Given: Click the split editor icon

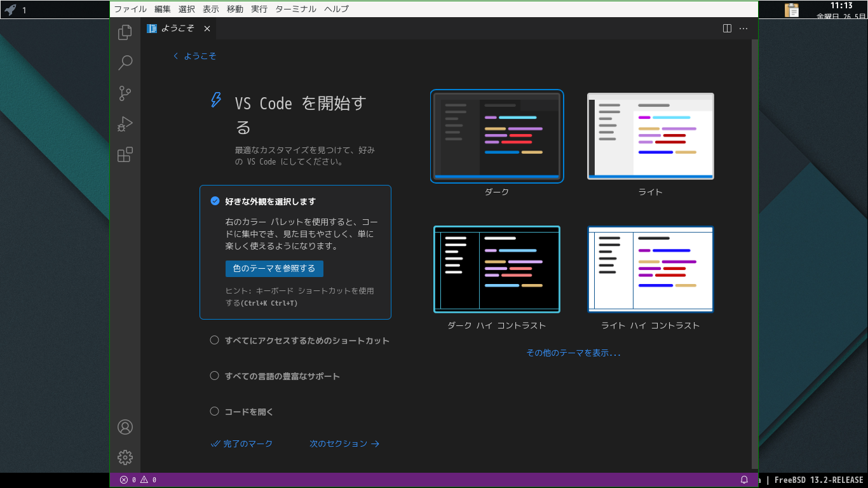Looking at the screenshot, I should [728, 29].
